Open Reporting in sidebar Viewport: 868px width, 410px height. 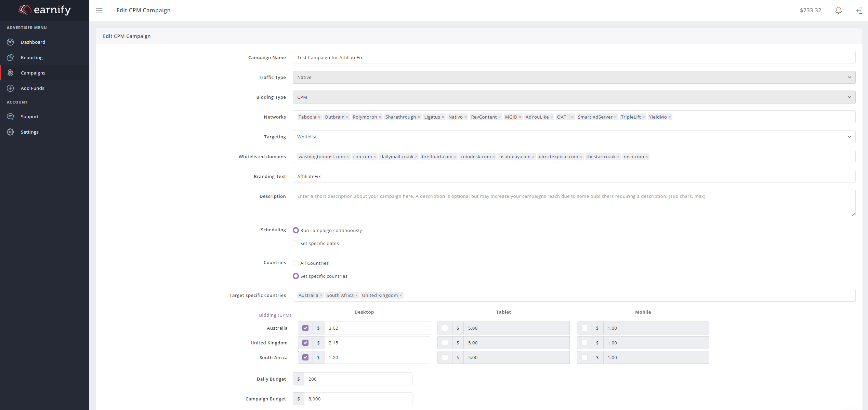click(44, 57)
